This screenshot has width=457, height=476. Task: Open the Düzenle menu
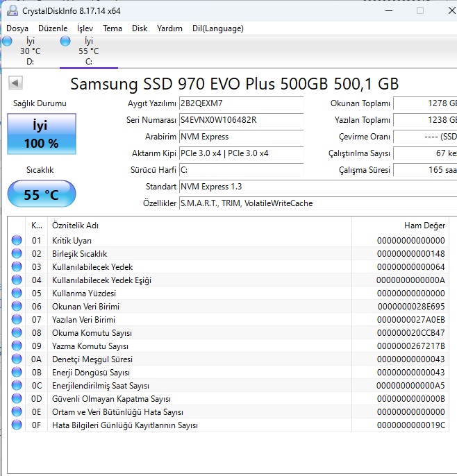pyautogui.click(x=53, y=28)
